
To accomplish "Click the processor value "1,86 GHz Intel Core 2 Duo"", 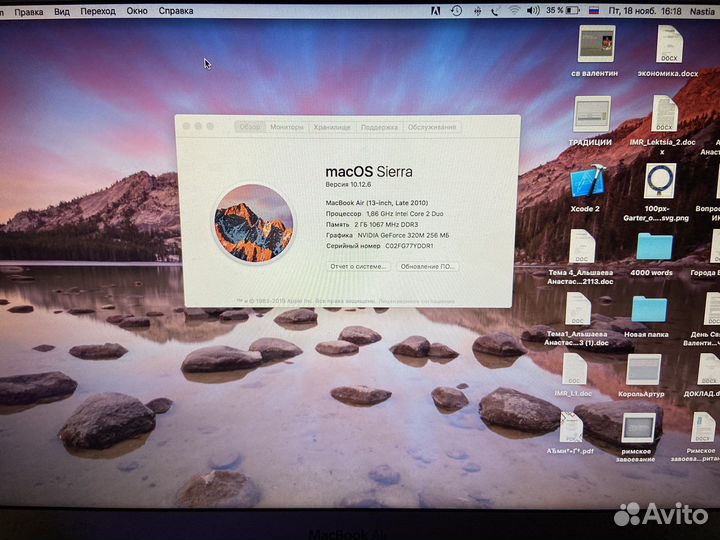I will click(405, 214).
